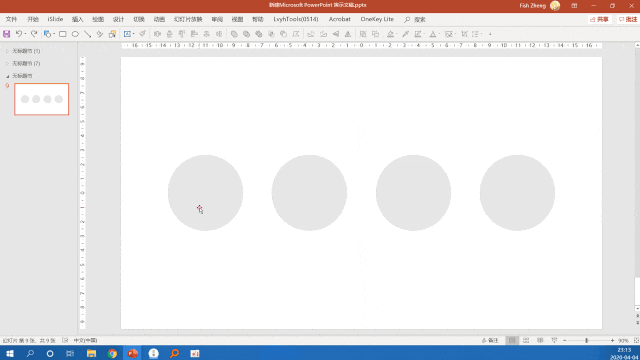This screenshot has width=640, height=360.
Task: Expand the second section marked (7)
Action: (7, 64)
